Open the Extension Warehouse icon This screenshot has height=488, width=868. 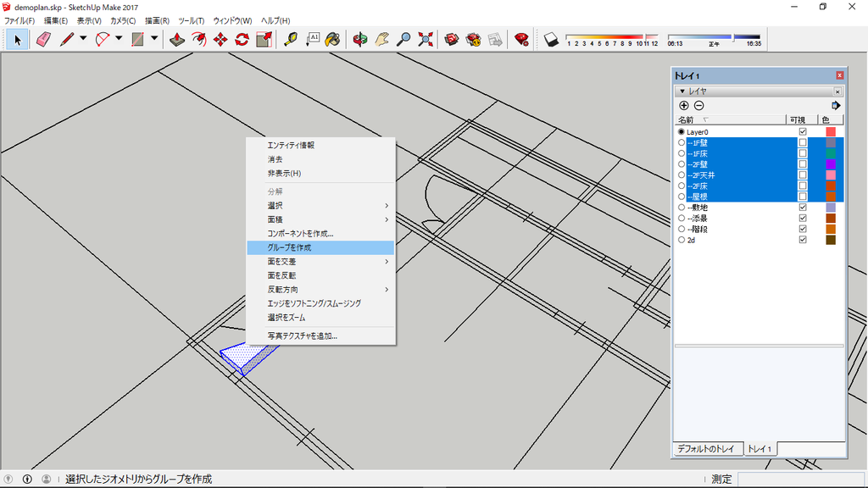(473, 40)
